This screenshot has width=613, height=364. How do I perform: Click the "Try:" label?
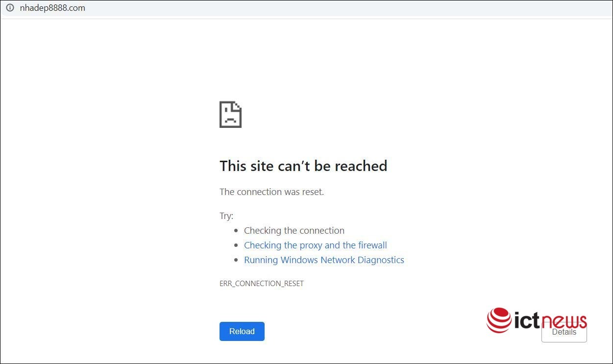pos(226,216)
